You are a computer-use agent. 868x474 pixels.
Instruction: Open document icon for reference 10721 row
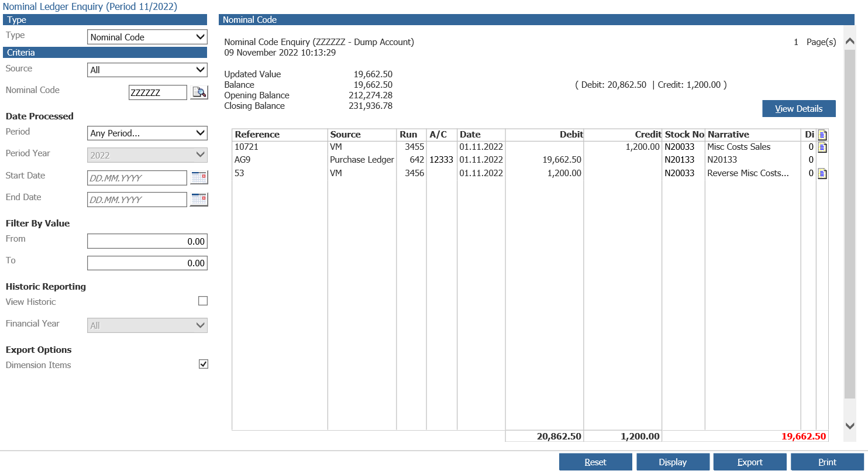click(x=822, y=147)
